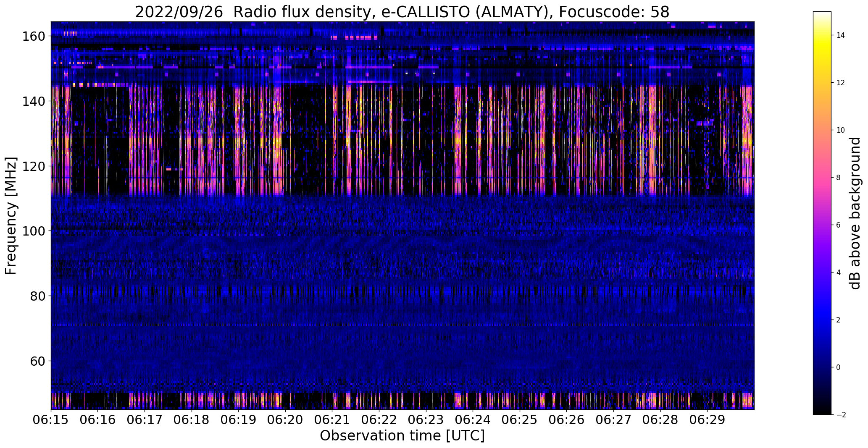Click the 06:28 time tick label
Screen dimensions: 868x448
tap(660, 419)
